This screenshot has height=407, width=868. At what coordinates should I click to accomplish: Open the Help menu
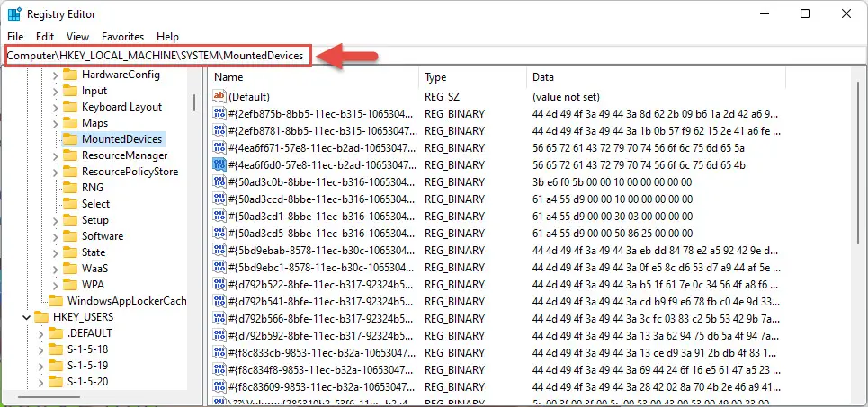pyautogui.click(x=167, y=37)
